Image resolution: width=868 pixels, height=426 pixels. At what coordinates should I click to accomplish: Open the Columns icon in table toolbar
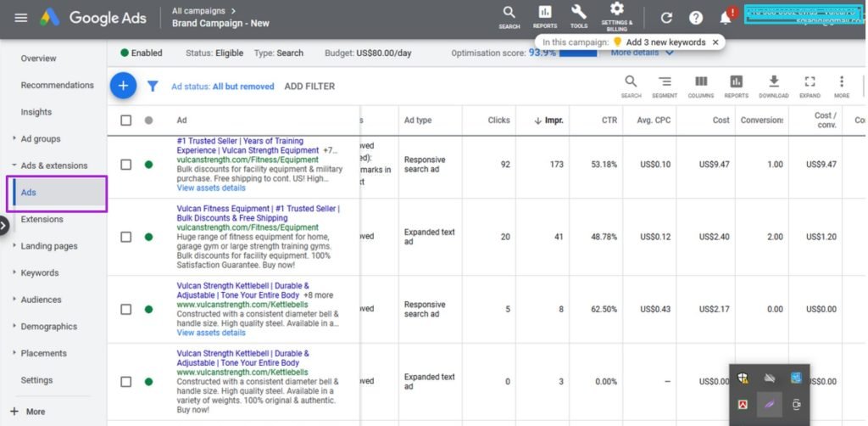[701, 82]
